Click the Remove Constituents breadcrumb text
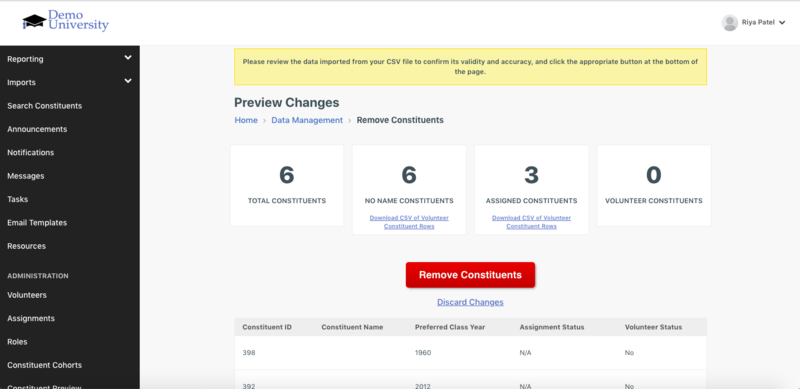Screen dimensions: 800x389 400,120
